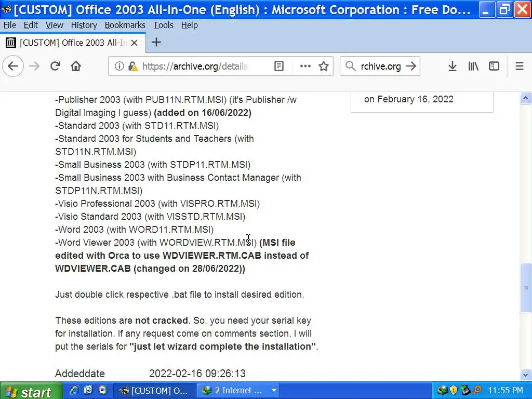The width and height of the screenshot is (532, 399).
Task: Click 'Just double click respective .bat' sentence
Action: click(x=179, y=295)
